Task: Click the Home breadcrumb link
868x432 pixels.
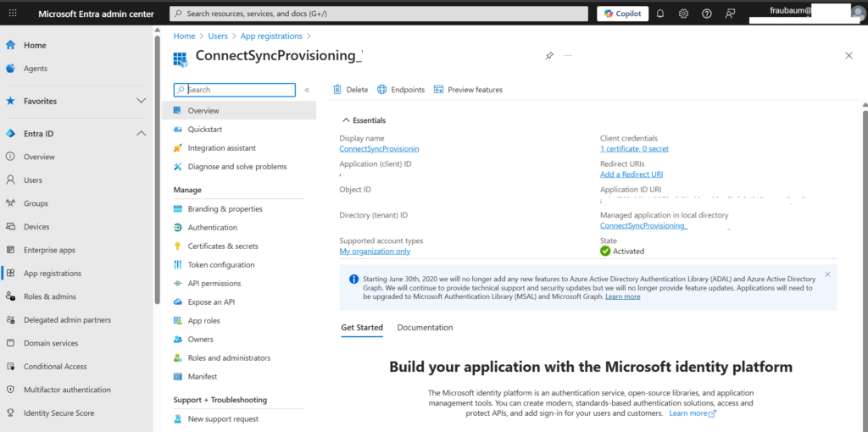Action: point(184,36)
